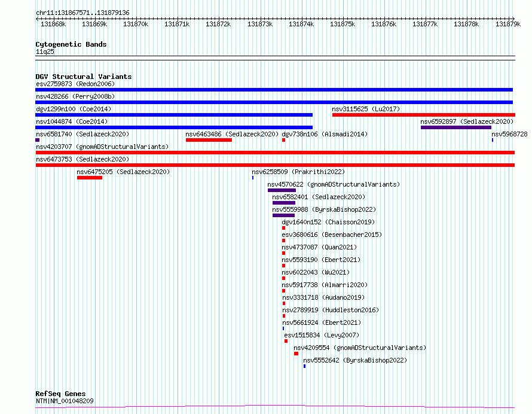Open the nsv6581740 (Sedlazeck2020) label
The image size is (532, 414).
tap(82, 134)
